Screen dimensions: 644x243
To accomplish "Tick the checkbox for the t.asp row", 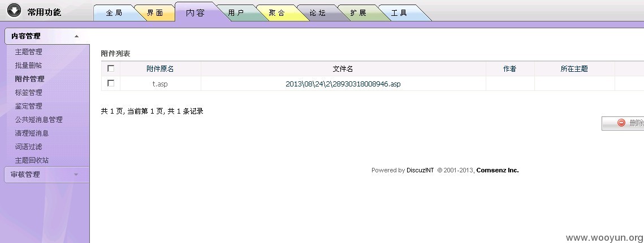I will [110, 83].
